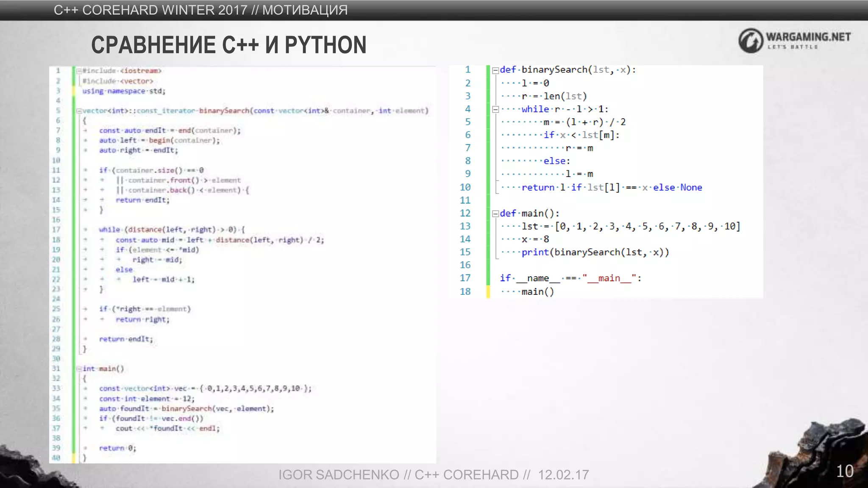Collapse the def main() fold marker in Python

point(495,214)
